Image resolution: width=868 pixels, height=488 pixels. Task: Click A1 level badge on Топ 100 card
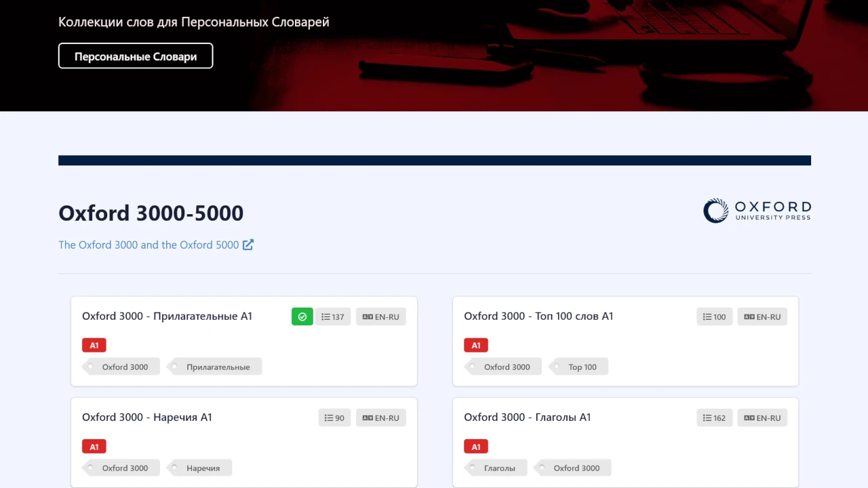click(x=476, y=345)
